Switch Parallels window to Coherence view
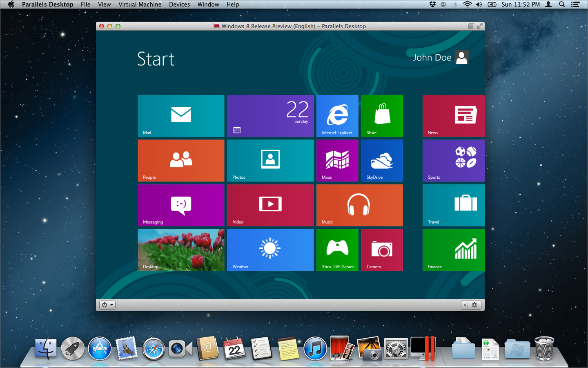 [x=471, y=26]
